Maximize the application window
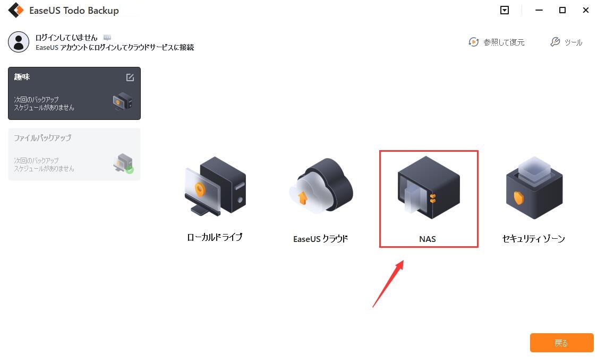 [562, 10]
